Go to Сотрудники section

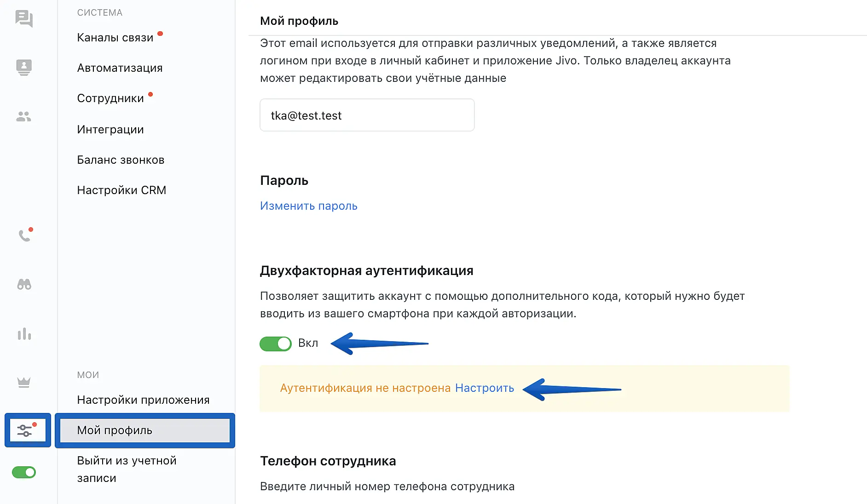pos(110,98)
